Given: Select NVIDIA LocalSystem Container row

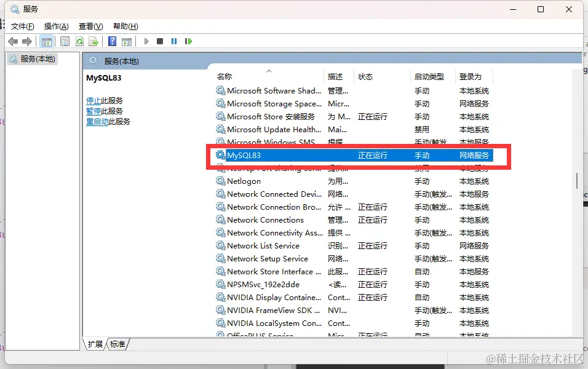Looking at the screenshot, I should [x=354, y=323].
